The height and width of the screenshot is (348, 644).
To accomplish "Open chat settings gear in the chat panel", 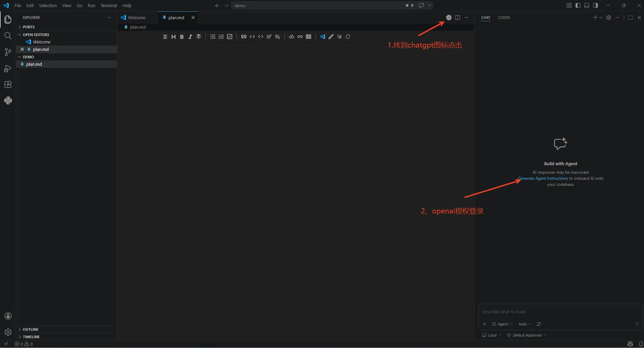I will coord(609,18).
